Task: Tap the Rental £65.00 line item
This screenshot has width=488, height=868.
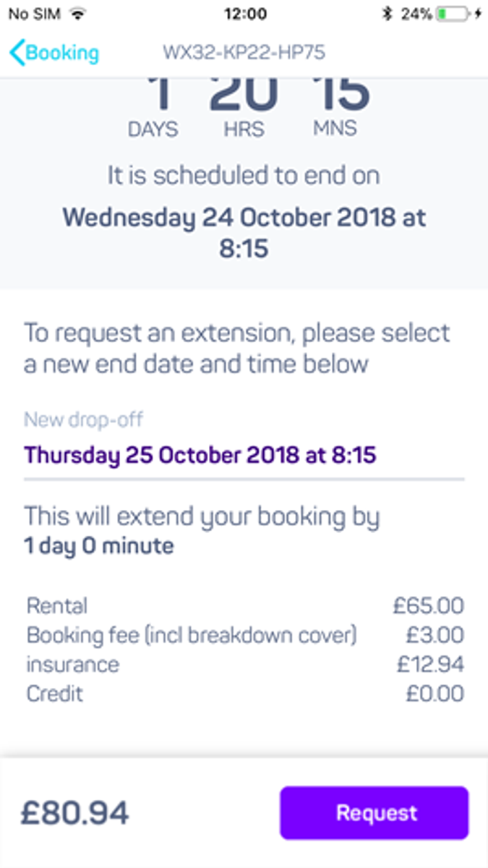Action: tap(244, 605)
